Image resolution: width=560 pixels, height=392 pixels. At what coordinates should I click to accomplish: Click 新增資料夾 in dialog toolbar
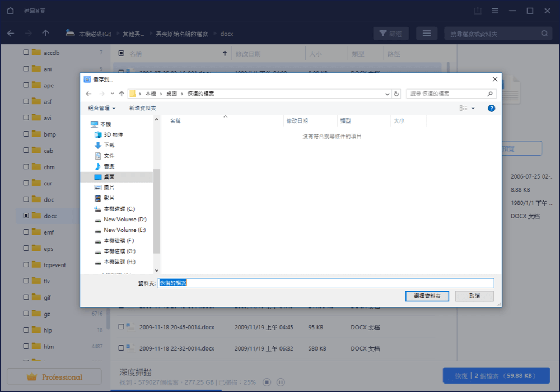pyautogui.click(x=142, y=108)
